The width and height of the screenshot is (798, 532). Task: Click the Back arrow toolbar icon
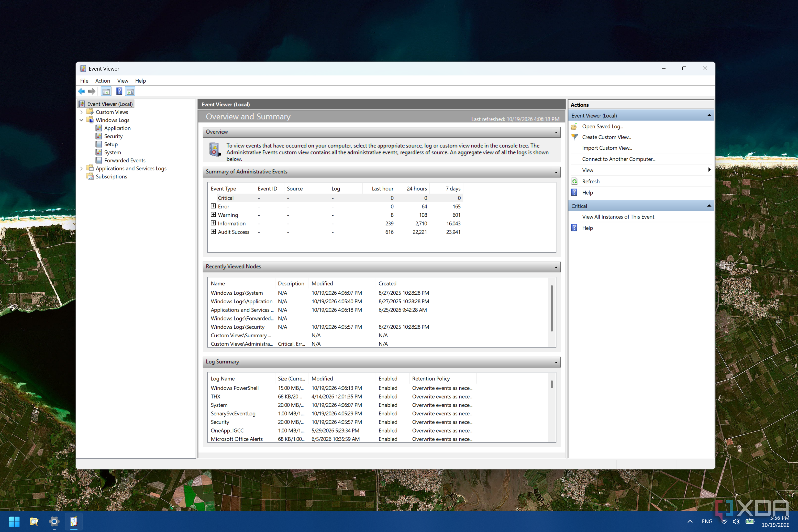[x=81, y=91]
